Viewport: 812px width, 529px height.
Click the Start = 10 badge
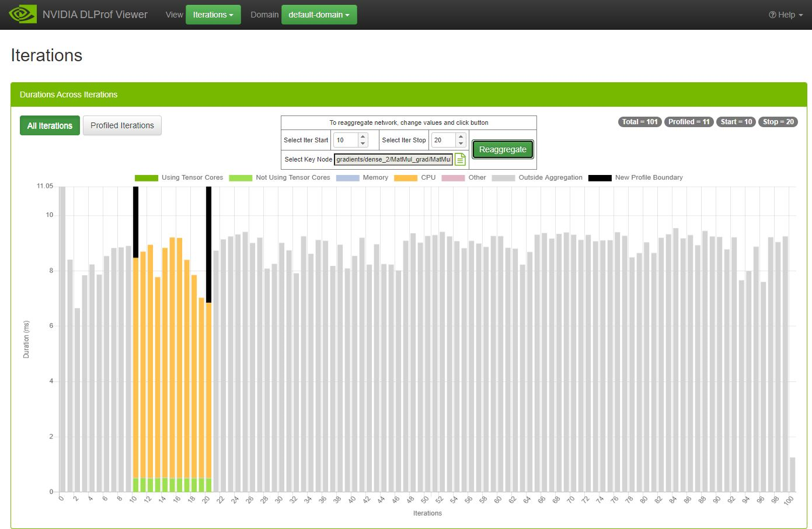736,122
